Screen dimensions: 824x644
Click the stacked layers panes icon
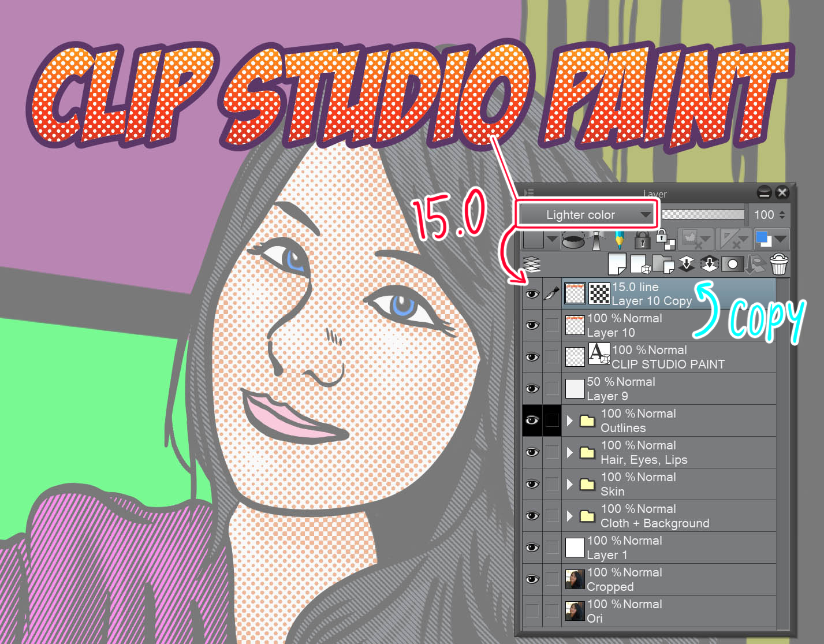(531, 265)
